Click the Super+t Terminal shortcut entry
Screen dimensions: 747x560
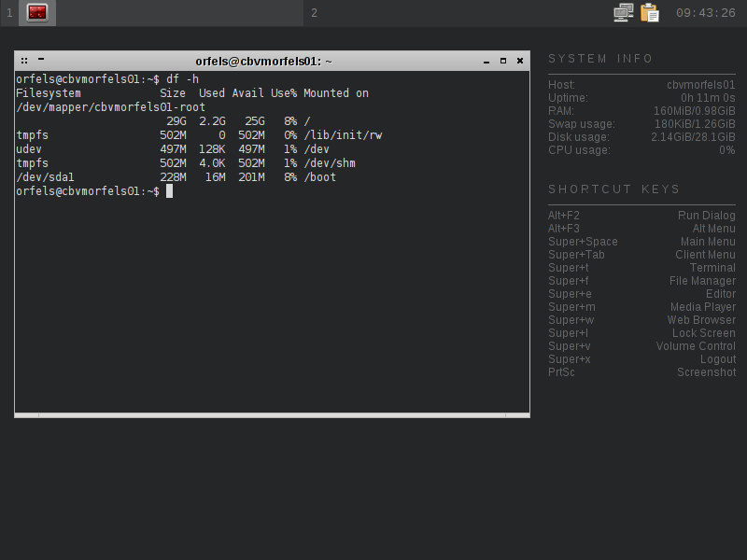tap(641, 268)
